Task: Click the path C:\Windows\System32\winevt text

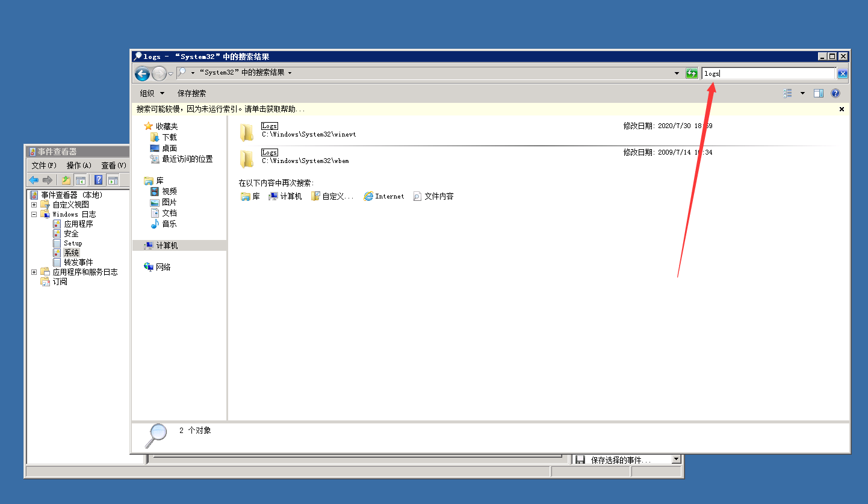Action: [309, 135]
